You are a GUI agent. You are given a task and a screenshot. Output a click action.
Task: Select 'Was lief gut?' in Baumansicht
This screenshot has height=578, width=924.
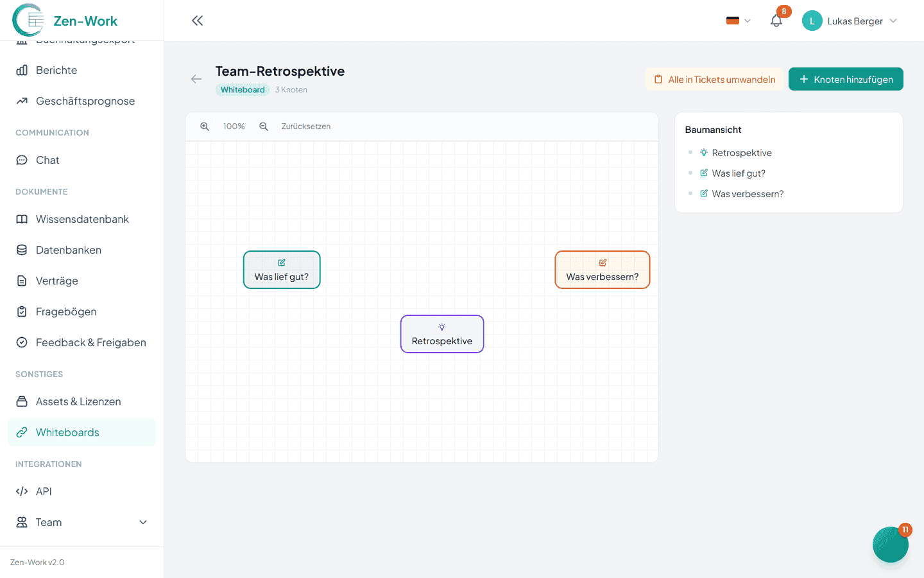pos(739,173)
